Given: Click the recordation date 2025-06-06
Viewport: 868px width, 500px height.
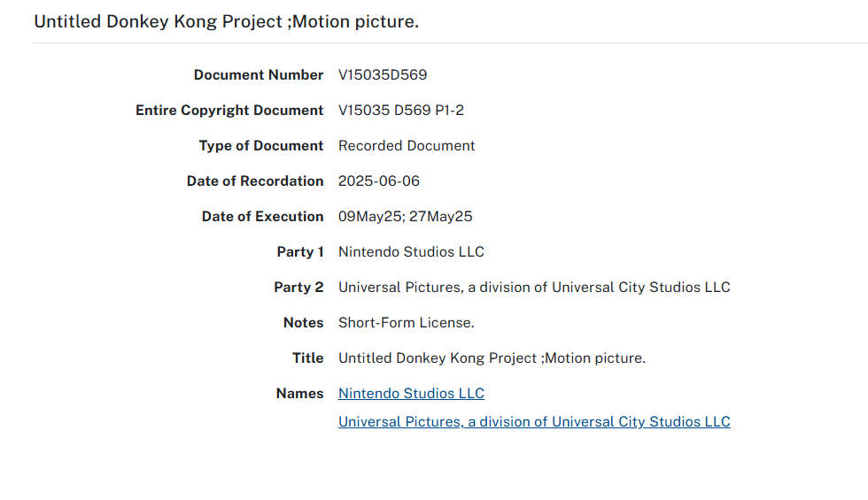Looking at the screenshot, I should (x=379, y=181).
